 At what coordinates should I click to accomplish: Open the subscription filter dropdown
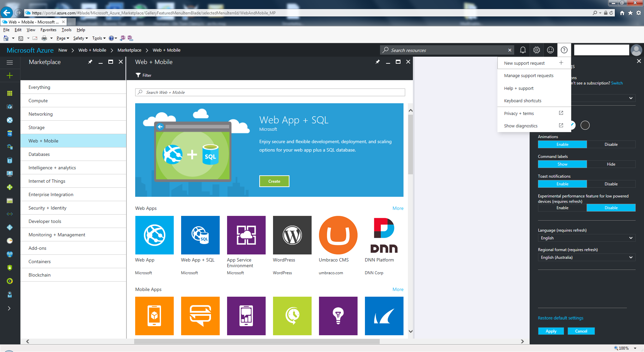point(603,98)
